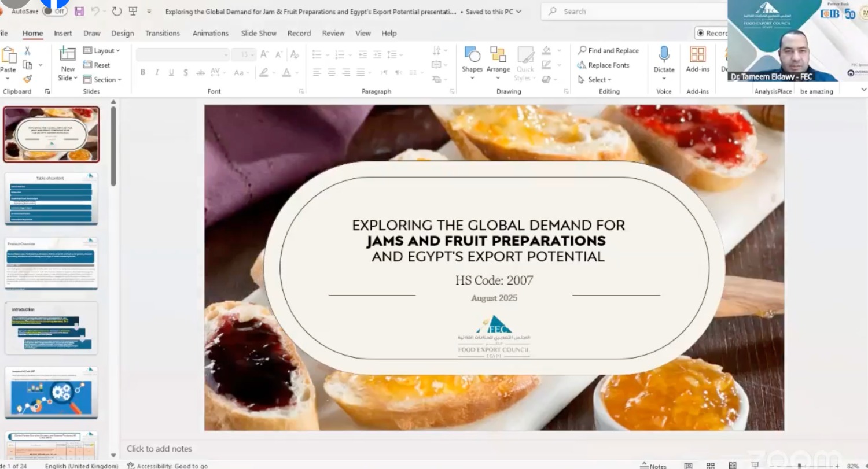Click Replace Fonts
The image size is (868, 469).
604,65
